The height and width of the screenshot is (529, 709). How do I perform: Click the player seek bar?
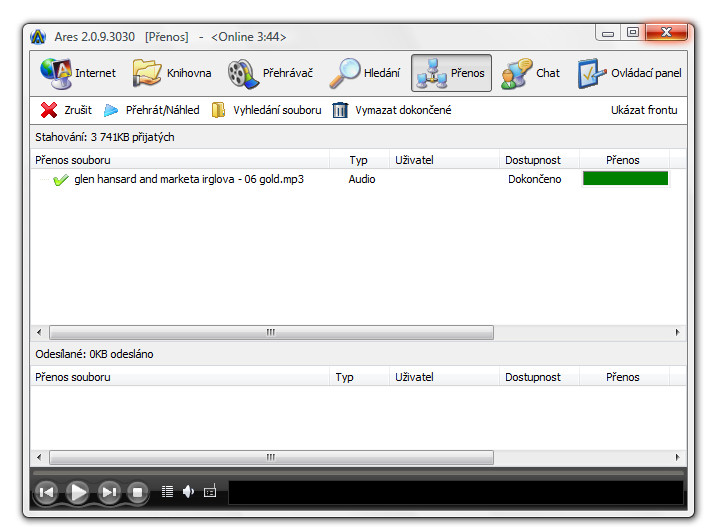358,473
